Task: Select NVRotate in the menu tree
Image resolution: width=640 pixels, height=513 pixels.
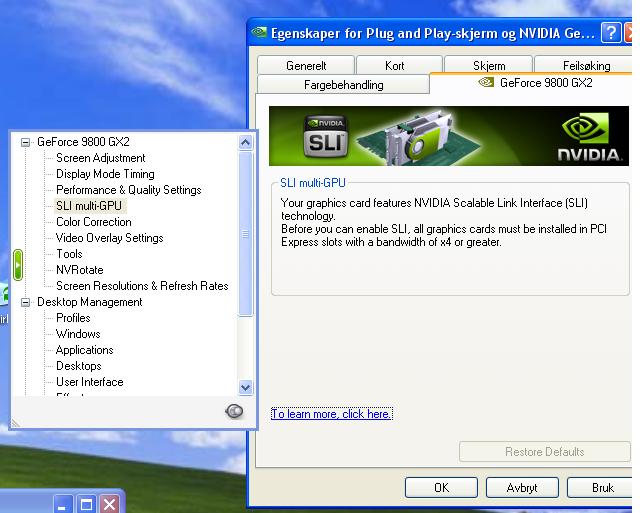Action: pos(80,270)
